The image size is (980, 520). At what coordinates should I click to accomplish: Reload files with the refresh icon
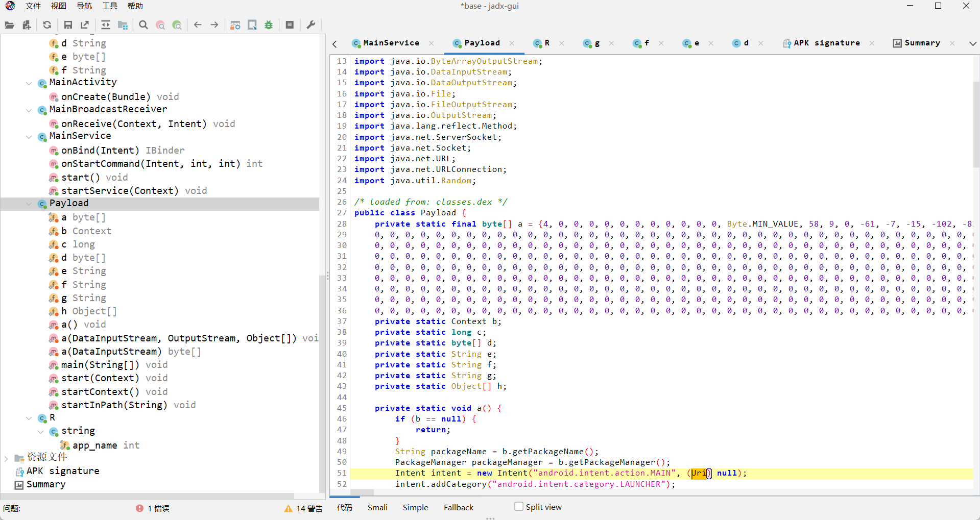pos(47,25)
